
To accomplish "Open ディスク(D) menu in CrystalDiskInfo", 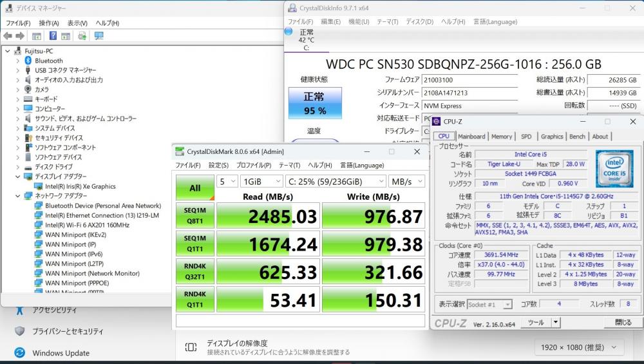I will coord(419,22).
